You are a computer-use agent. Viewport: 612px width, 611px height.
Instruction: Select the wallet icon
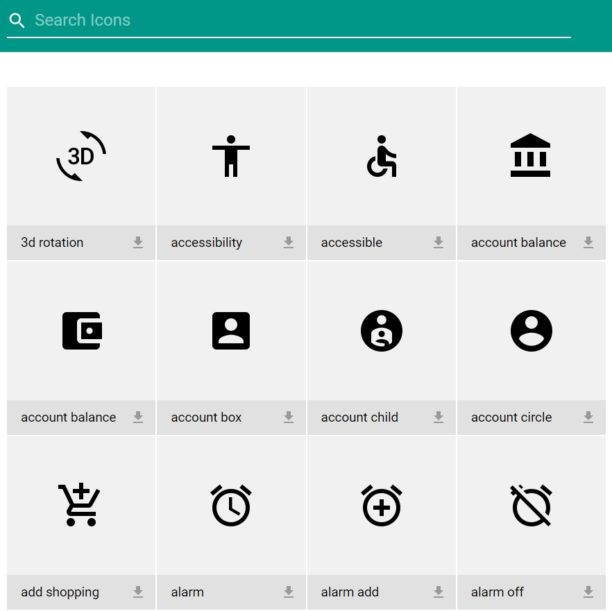click(82, 331)
